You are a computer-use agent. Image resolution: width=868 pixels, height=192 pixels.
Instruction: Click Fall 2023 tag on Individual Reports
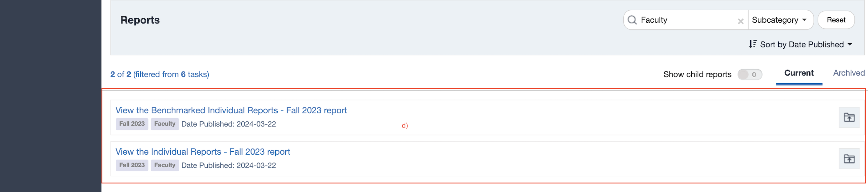click(132, 165)
